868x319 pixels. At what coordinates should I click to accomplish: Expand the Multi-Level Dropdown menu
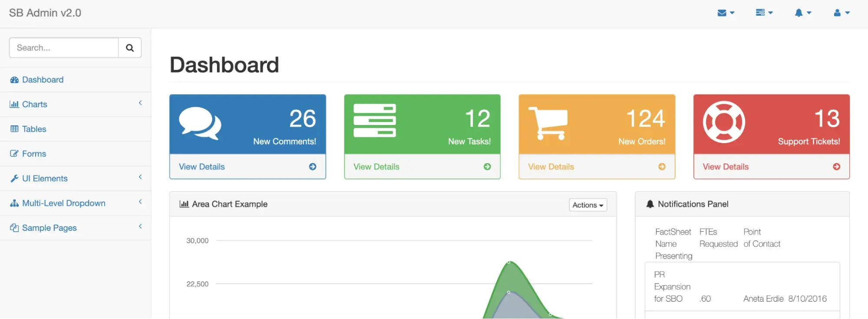click(76, 203)
